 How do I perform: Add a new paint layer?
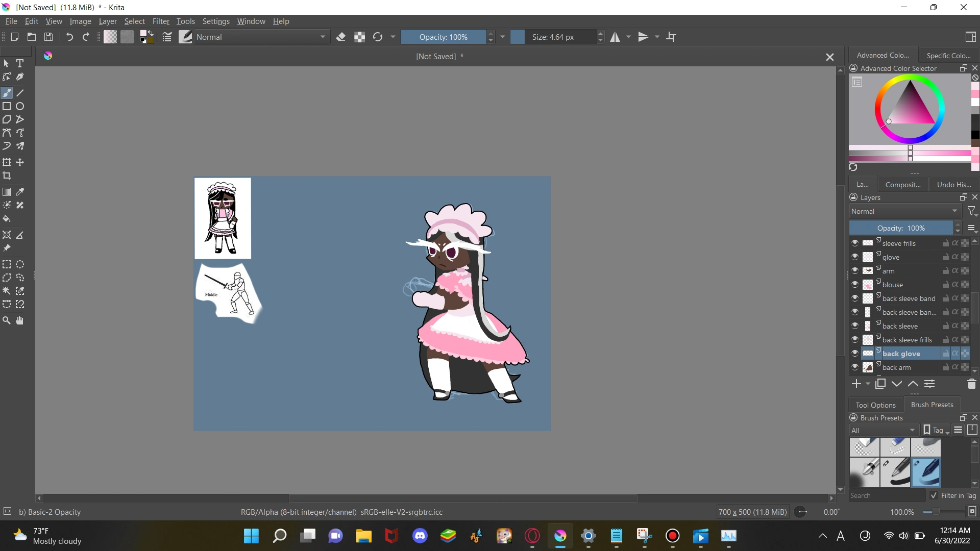click(x=855, y=384)
